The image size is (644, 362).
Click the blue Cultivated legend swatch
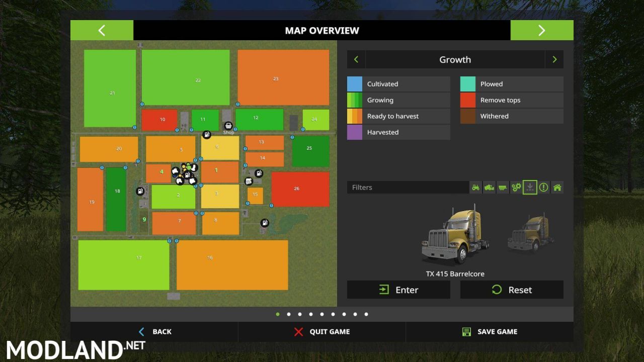pos(355,84)
